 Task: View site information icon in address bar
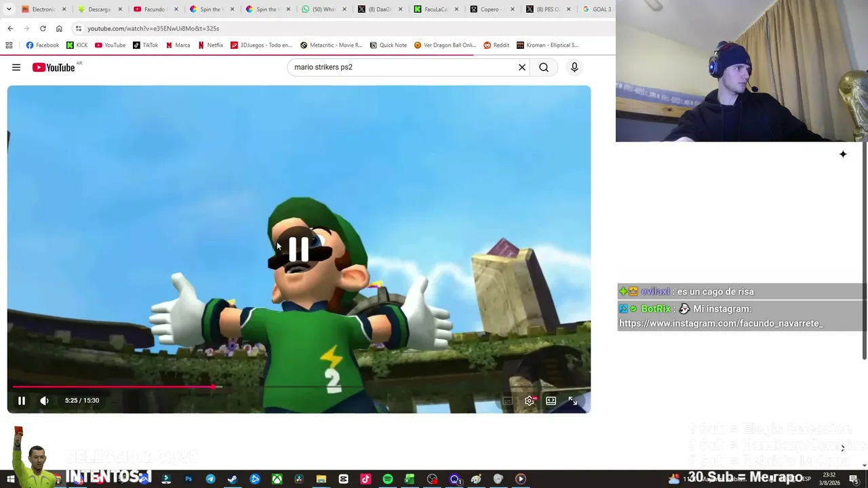pos(79,28)
